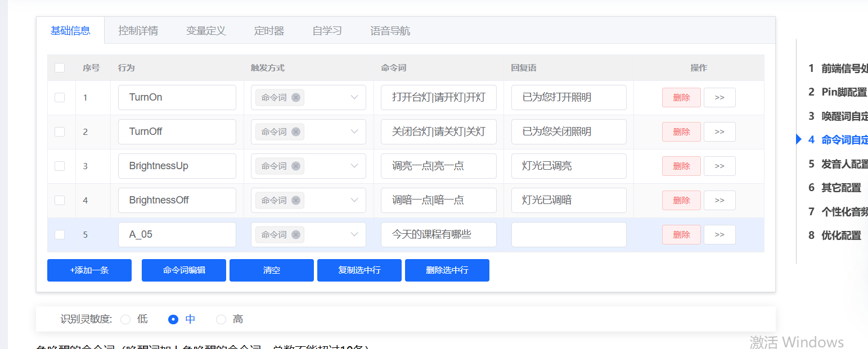Remove the 命令词 tag in the TurnOff row
The image size is (868, 349).
point(296,132)
